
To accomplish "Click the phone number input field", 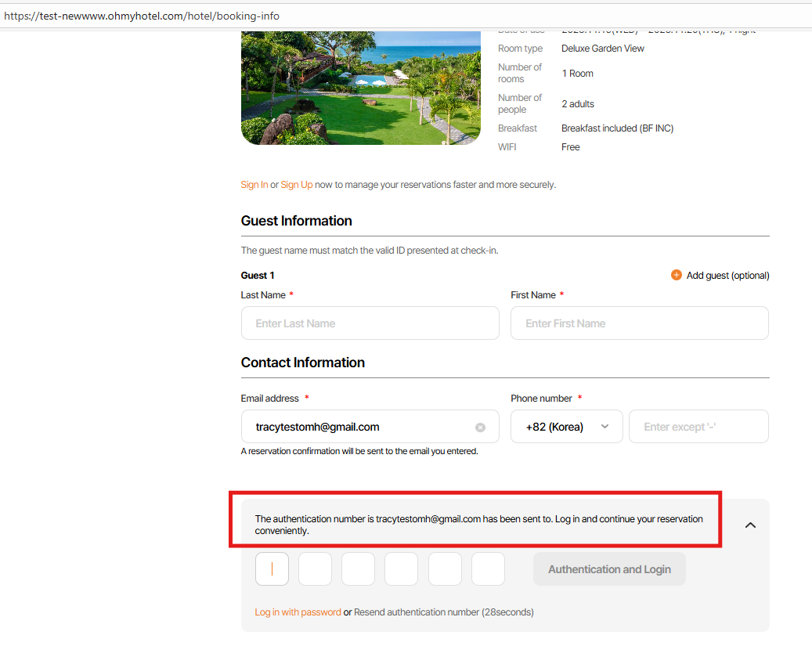I will click(x=698, y=426).
